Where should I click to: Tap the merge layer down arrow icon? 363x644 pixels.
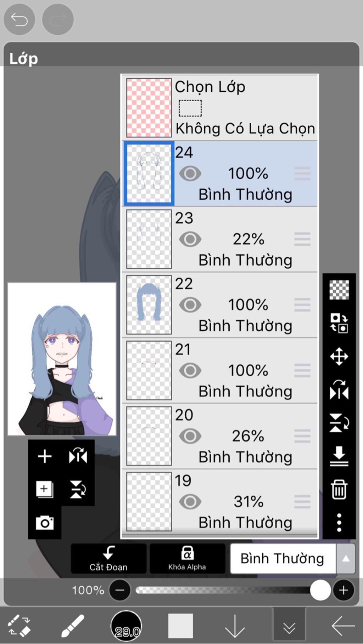tap(339, 456)
